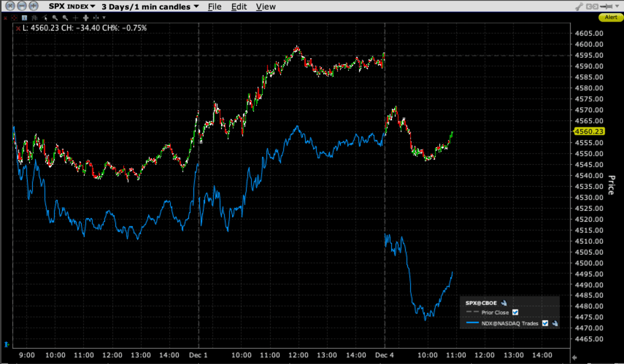
Task: Click the first magnifier zoom icon
Action: pos(55,18)
